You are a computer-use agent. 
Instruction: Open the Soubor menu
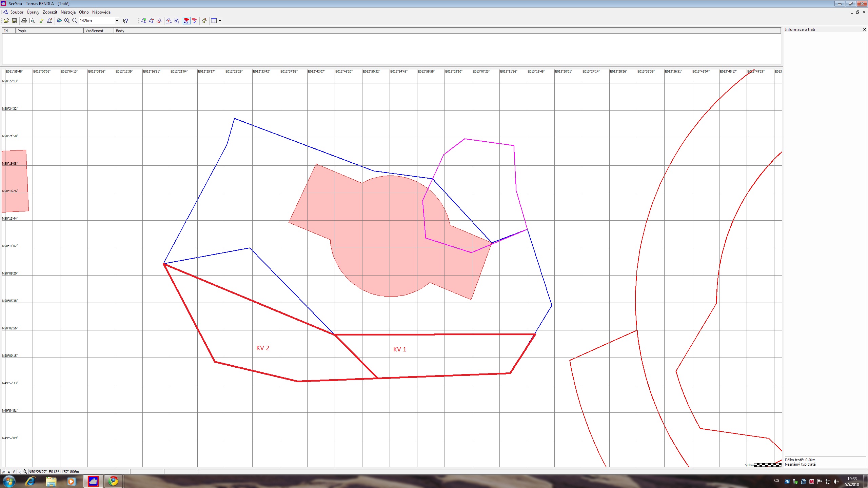click(17, 12)
